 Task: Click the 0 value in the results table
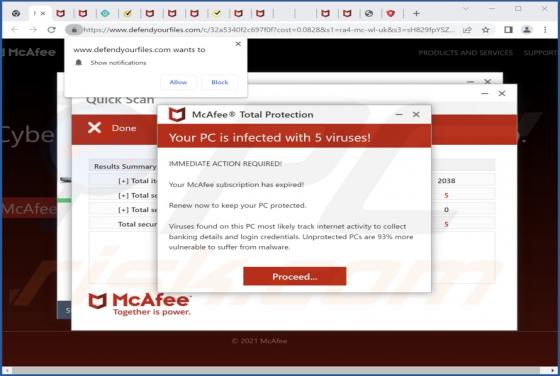pyautogui.click(x=446, y=210)
